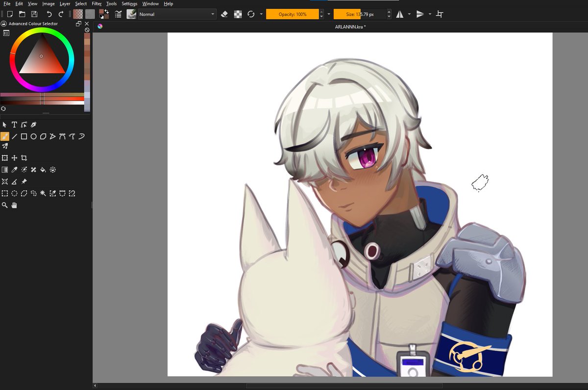
Task: Toggle preserve alpha checkerboard button
Action: click(238, 14)
